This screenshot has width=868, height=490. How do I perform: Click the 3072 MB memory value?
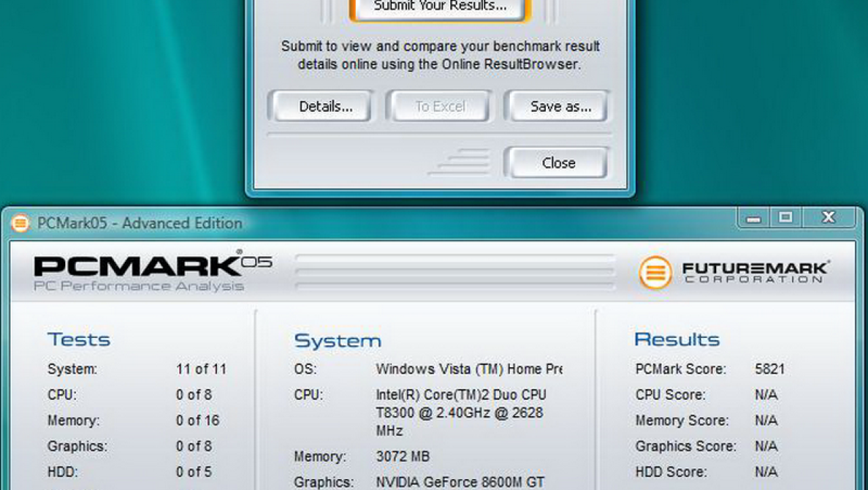click(403, 457)
